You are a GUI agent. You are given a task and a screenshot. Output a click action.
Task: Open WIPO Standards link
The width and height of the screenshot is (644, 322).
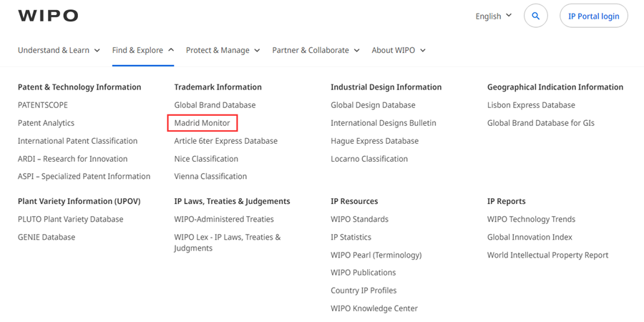[x=359, y=220]
